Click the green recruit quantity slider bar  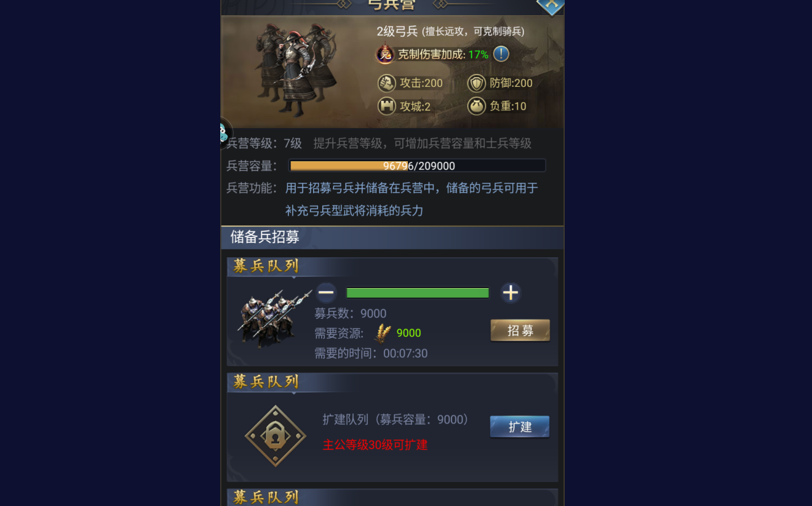click(x=418, y=293)
